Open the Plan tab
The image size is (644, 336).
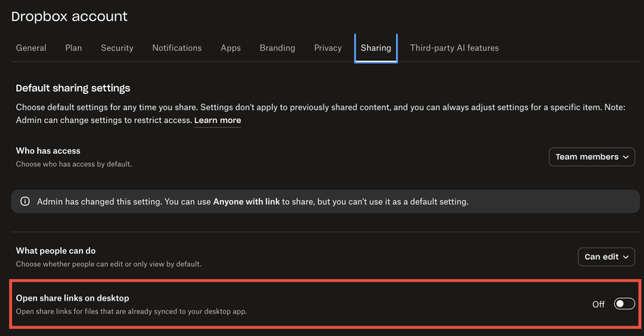click(x=73, y=48)
